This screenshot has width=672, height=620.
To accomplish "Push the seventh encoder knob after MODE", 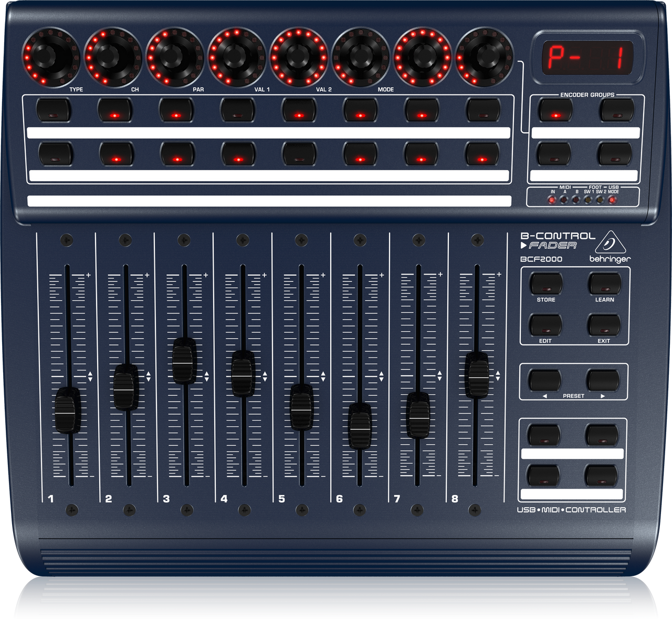I will pyautogui.click(x=423, y=56).
